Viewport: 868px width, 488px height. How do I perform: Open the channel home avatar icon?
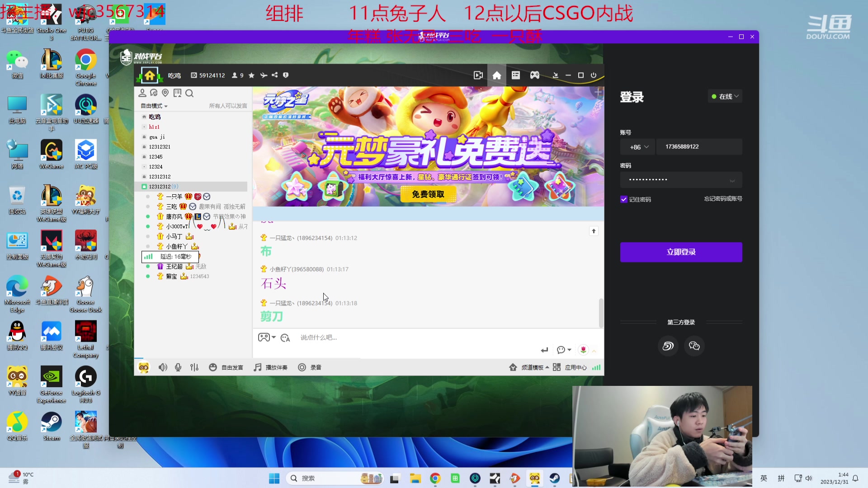(x=150, y=75)
